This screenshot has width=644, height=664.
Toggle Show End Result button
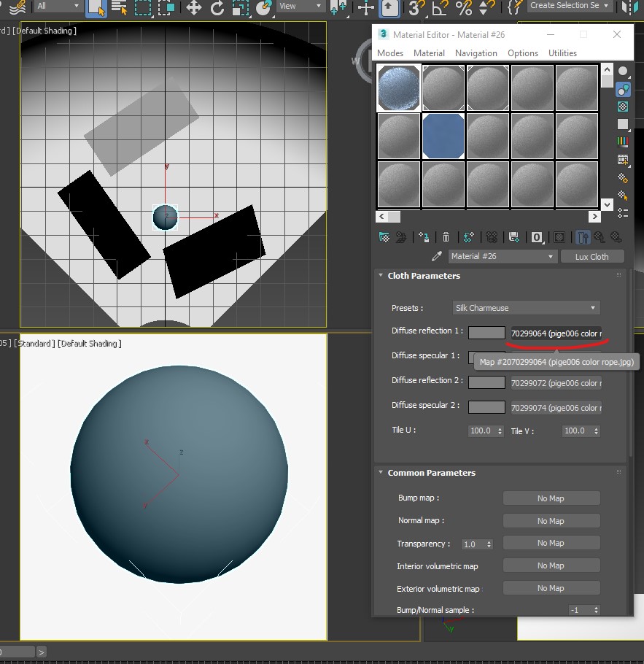click(582, 237)
